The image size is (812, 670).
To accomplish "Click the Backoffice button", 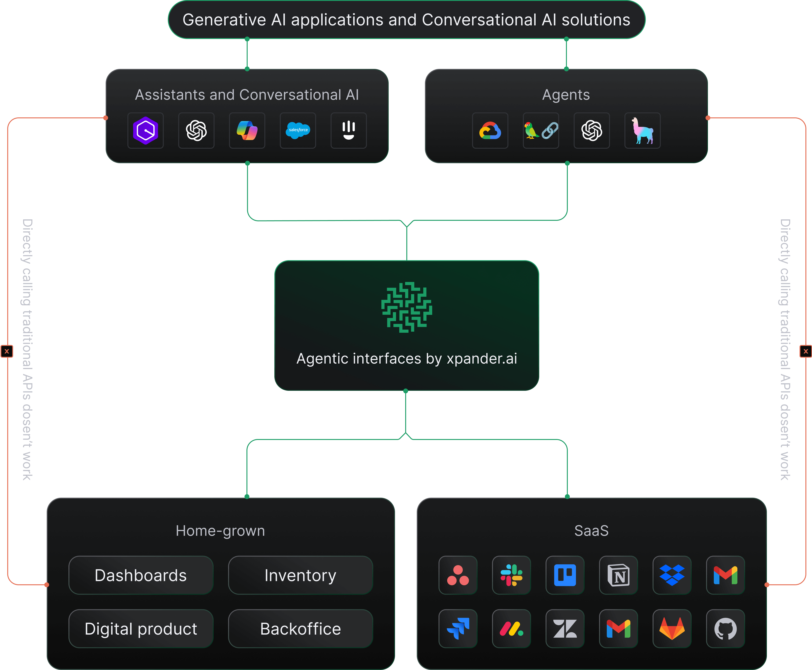I will [300, 629].
